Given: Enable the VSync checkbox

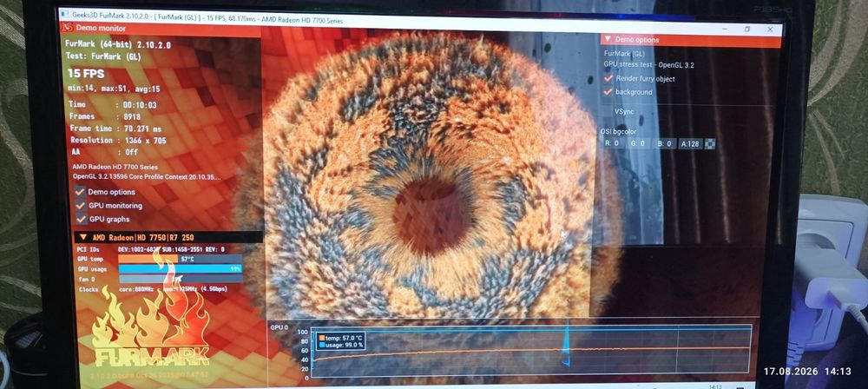Looking at the screenshot, I should point(608,111).
